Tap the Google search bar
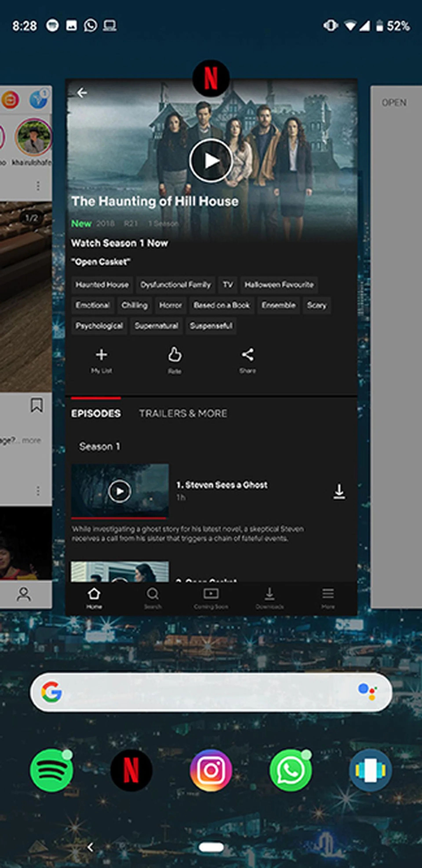Screen dimensions: 422x868 [x=202, y=692]
